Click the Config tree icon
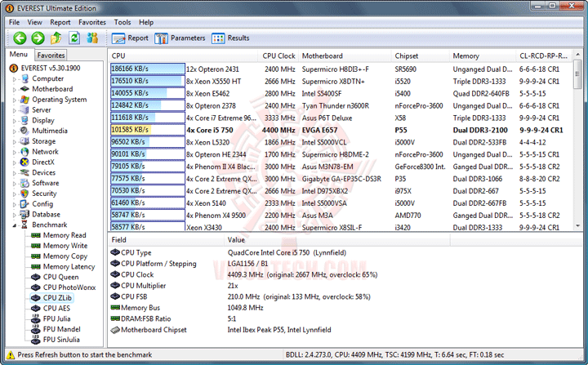The width and height of the screenshot is (588, 365). (24, 204)
